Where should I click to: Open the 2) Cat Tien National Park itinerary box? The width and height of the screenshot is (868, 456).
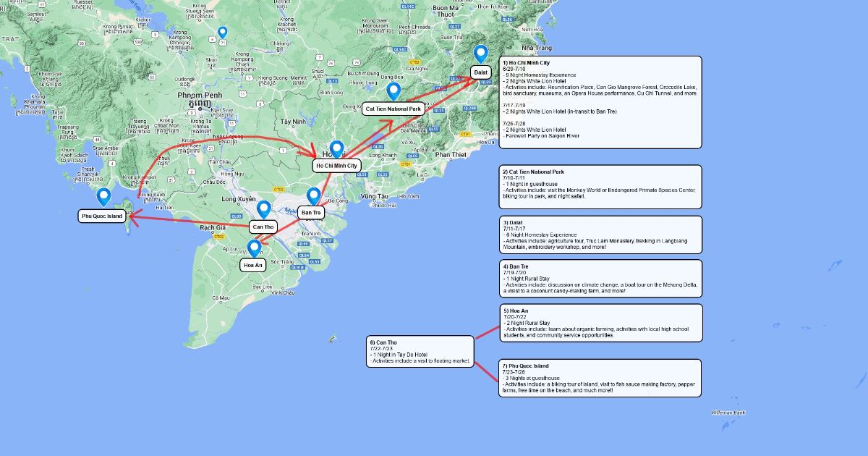point(600,187)
